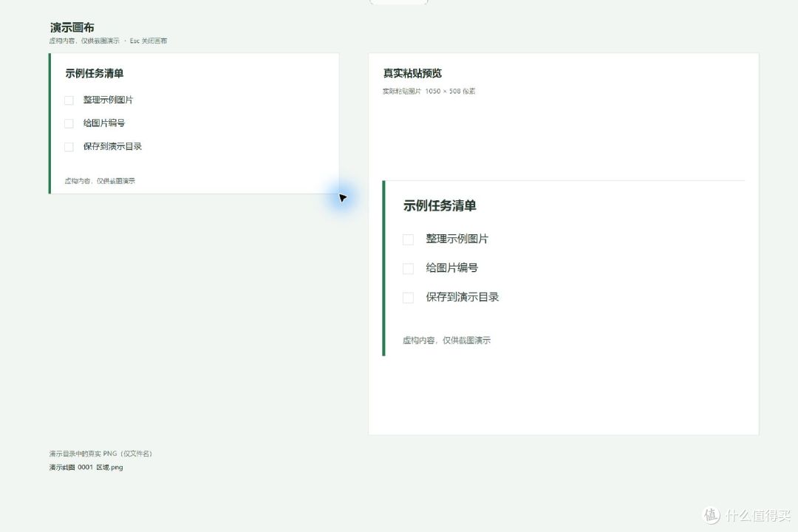Tick 给图片编号 checkbox inside the 真实粘贴预览 image
The image size is (798, 532).
click(408, 268)
